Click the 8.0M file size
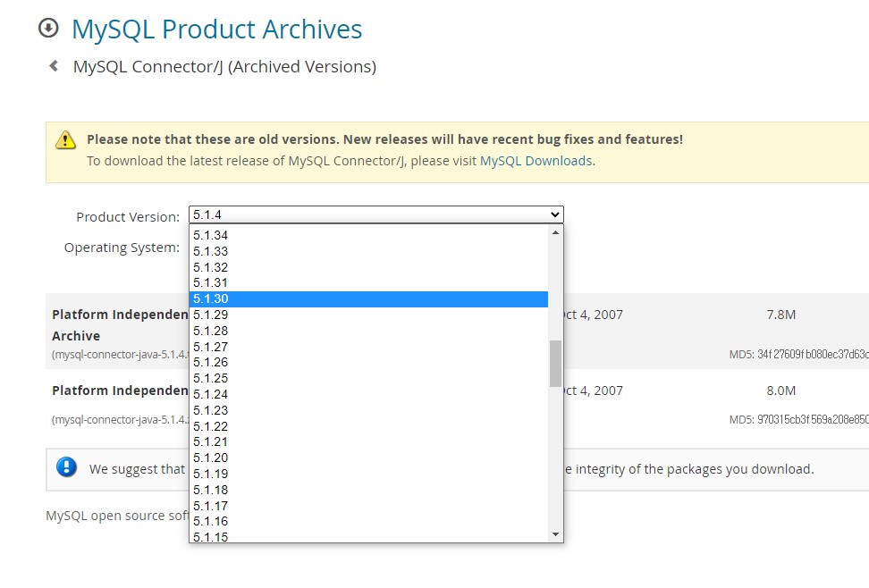Image resolution: width=869 pixels, height=588 pixels. 780,391
